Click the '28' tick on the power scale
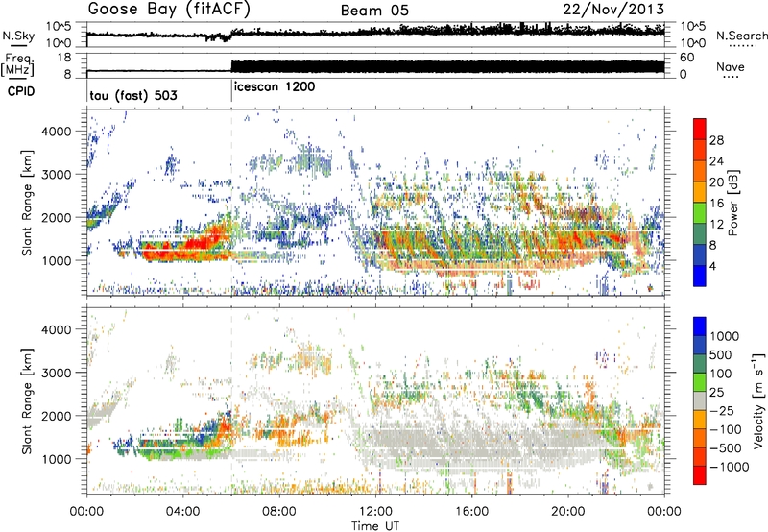The image size is (768, 532). (x=716, y=140)
